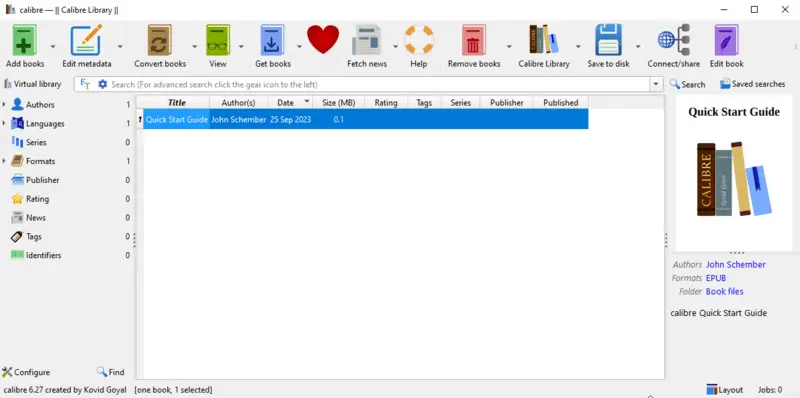800x398 pixels.
Task: Sort by the Size (MB) column header
Action: pyautogui.click(x=339, y=103)
